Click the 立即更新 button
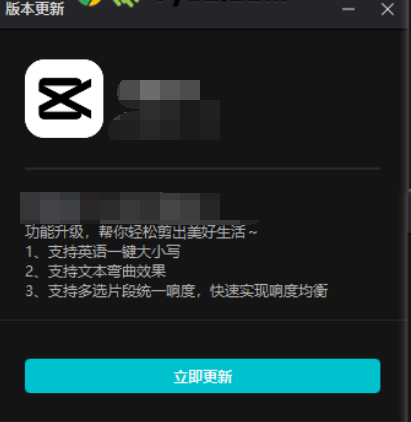This screenshot has width=411, height=422. click(202, 376)
